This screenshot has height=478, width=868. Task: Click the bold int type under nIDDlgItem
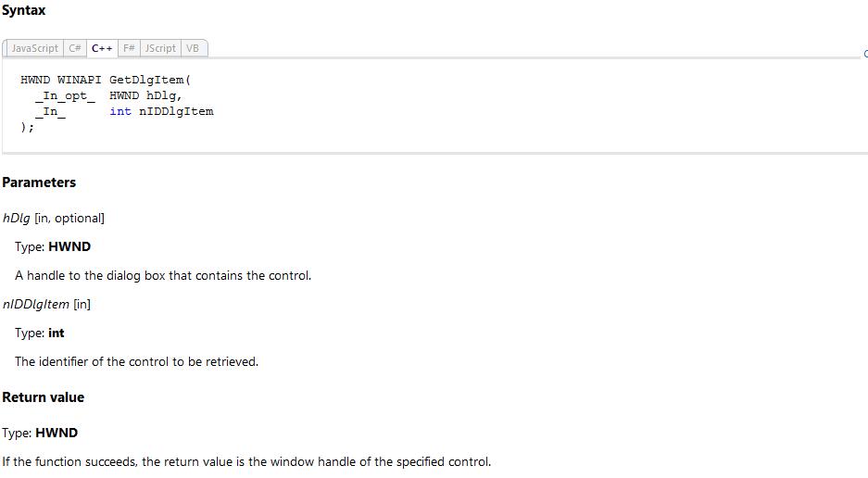(x=56, y=333)
